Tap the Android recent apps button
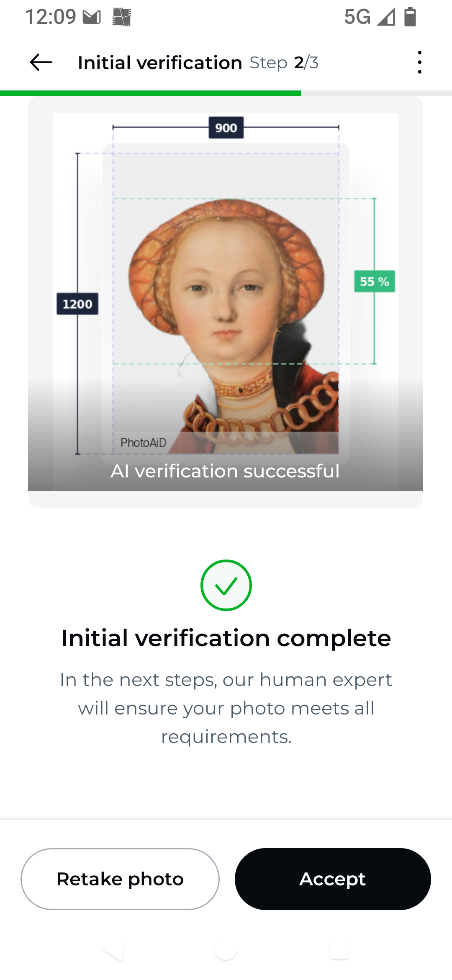 pos(339,950)
